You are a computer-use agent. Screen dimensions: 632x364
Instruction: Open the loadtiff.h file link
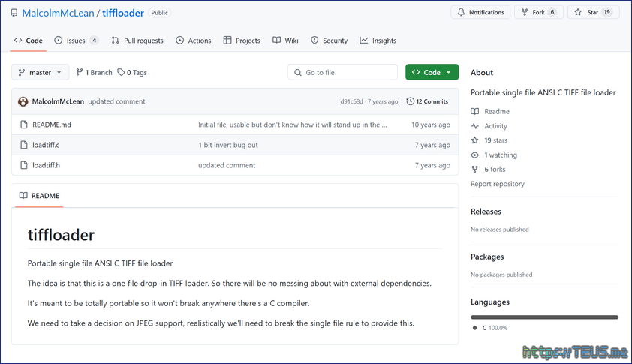tap(46, 165)
